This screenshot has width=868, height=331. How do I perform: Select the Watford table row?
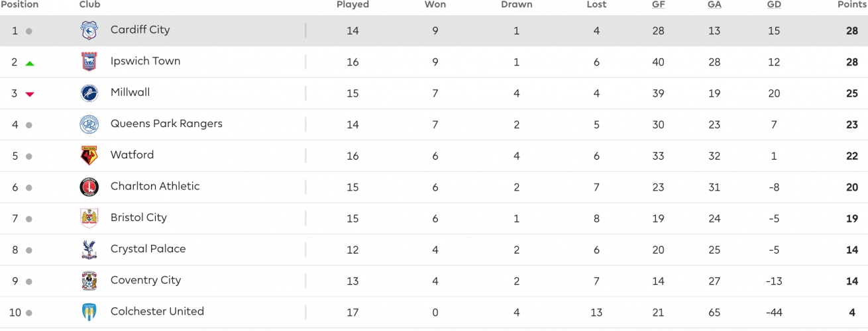(x=434, y=156)
